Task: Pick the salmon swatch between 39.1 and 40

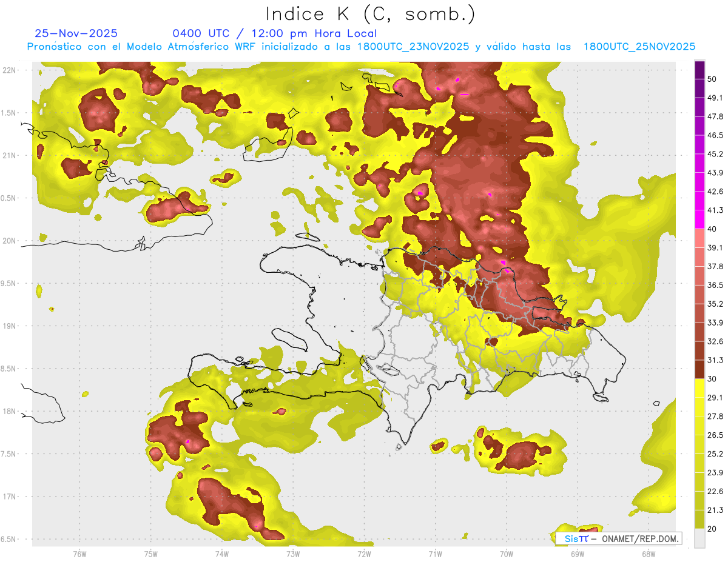Action: click(x=699, y=238)
